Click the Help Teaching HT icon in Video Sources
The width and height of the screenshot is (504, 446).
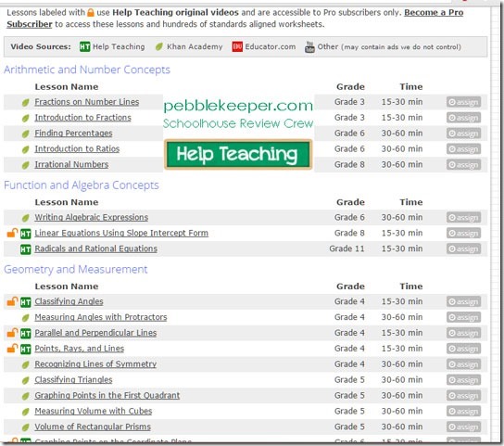(85, 47)
